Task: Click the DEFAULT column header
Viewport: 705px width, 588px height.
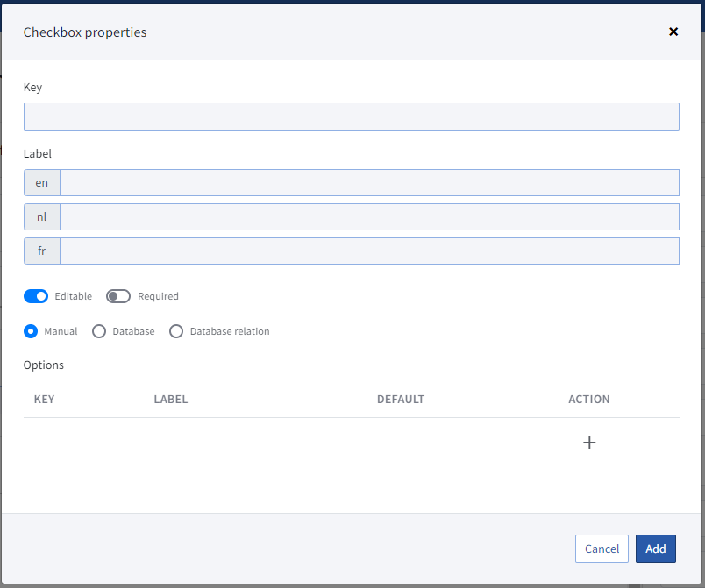Action: (x=401, y=400)
